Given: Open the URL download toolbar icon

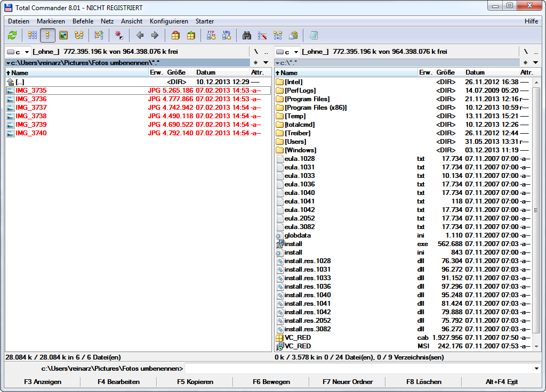Looking at the screenshot, I should coord(227,36).
